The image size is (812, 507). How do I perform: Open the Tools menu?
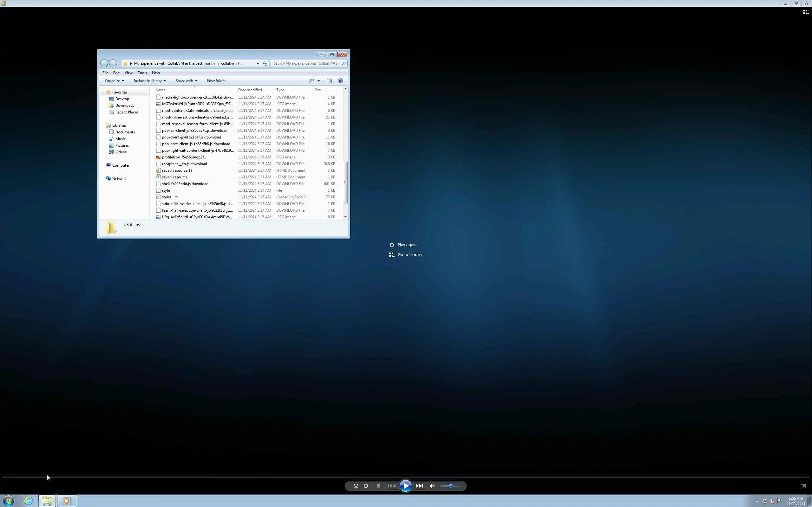[x=142, y=73]
